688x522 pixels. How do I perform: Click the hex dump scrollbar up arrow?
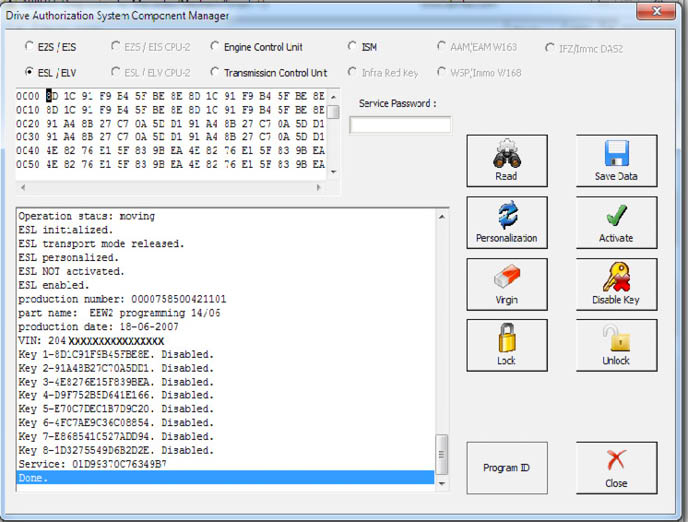[334, 95]
